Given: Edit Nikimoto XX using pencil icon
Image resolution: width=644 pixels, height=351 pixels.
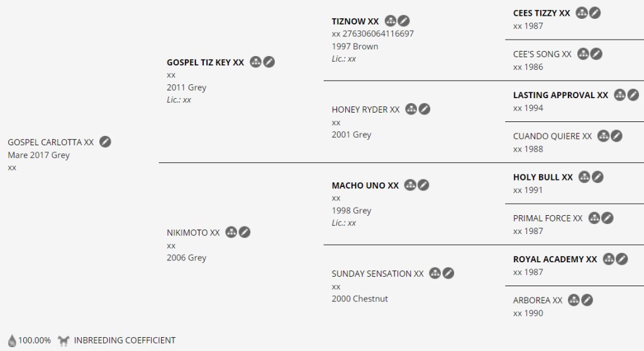Looking at the screenshot, I should [245, 232].
